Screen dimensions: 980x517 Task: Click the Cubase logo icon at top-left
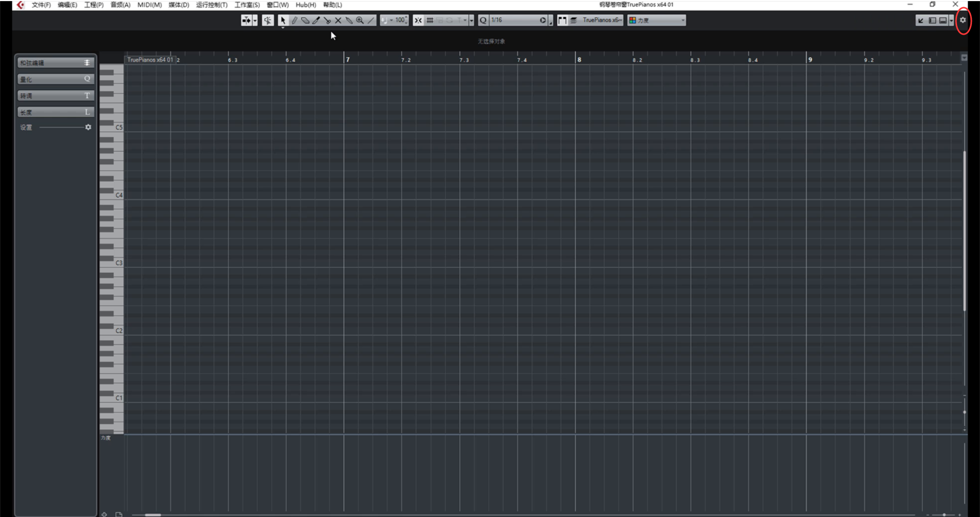[x=20, y=5]
